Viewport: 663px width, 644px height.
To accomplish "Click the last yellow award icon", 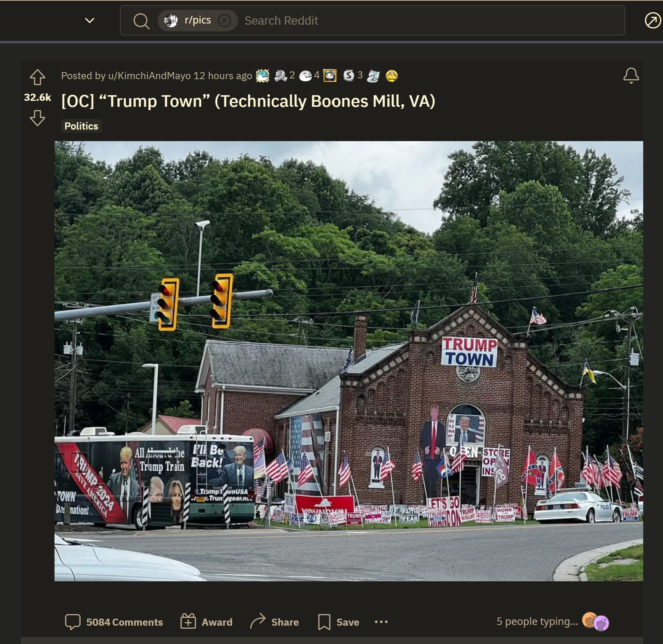I will [x=391, y=76].
